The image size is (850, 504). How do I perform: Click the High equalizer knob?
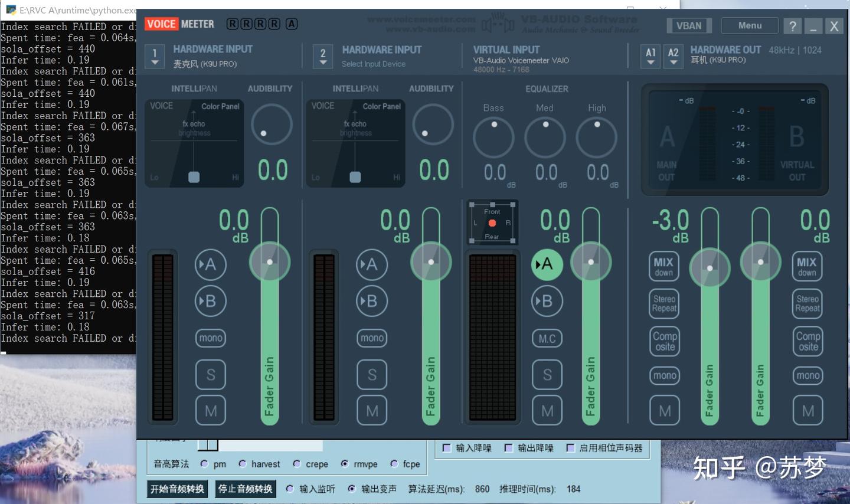pos(597,138)
